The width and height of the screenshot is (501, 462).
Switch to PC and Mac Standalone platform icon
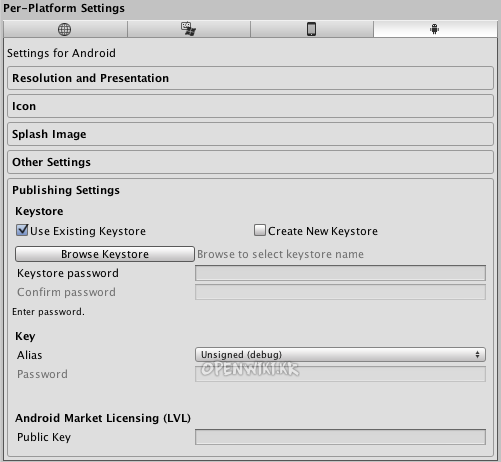[188, 29]
